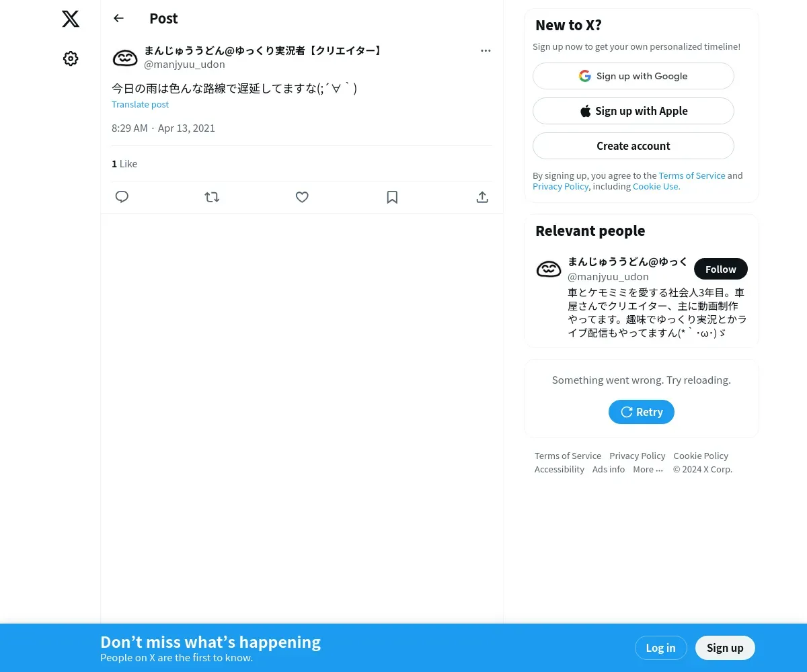Open the three-dot post options menu
The height and width of the screenshot is (672, 807).
coord(486,50)
